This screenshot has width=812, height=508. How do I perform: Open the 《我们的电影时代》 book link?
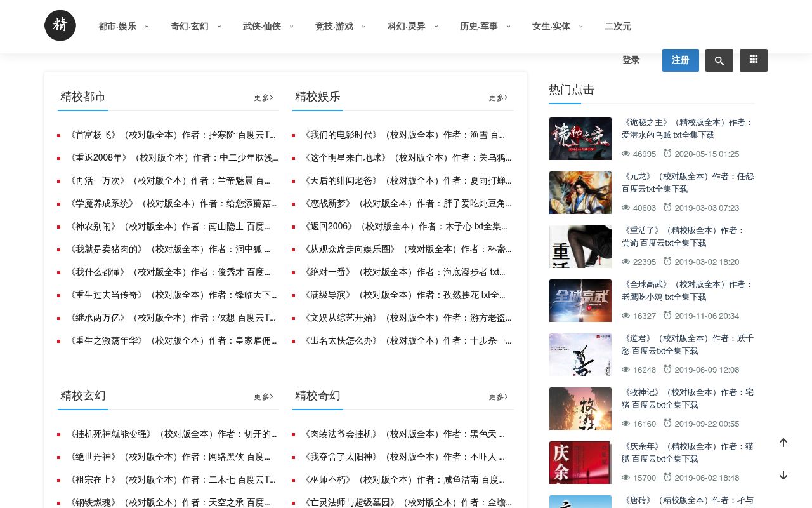pos(403,135)
